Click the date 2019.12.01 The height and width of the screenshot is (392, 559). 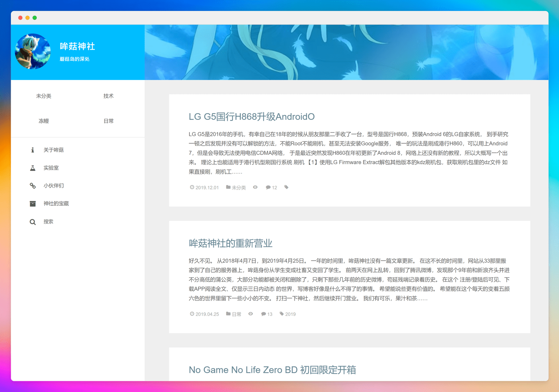click(207, 188)
